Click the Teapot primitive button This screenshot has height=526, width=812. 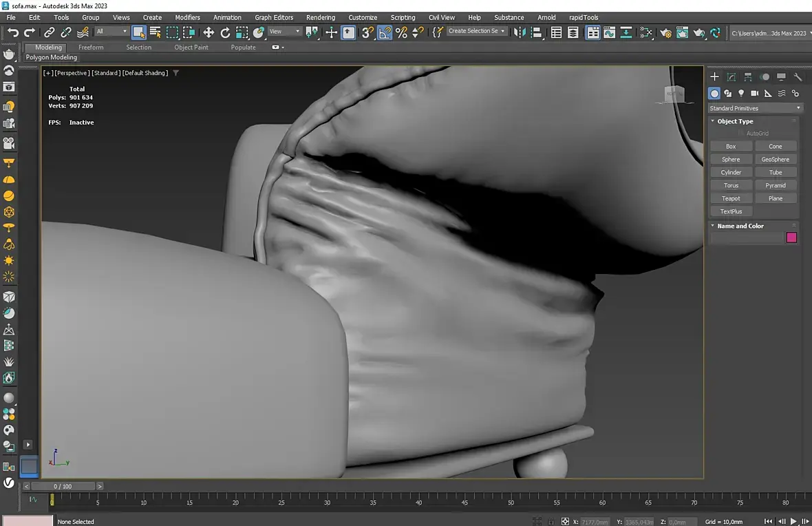click(x=731, y=198)
